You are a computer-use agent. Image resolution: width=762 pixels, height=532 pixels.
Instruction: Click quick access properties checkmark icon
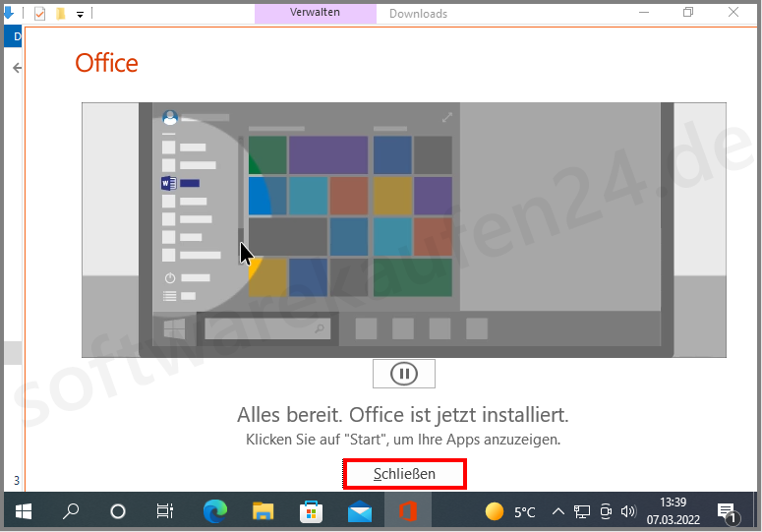pyautogui.click(x=40, y=13)
